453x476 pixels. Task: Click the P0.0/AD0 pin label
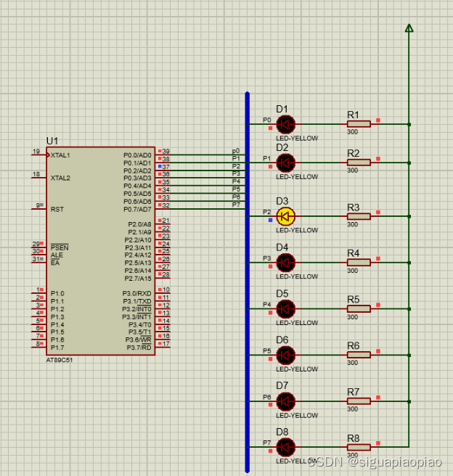tap(137, 155)
